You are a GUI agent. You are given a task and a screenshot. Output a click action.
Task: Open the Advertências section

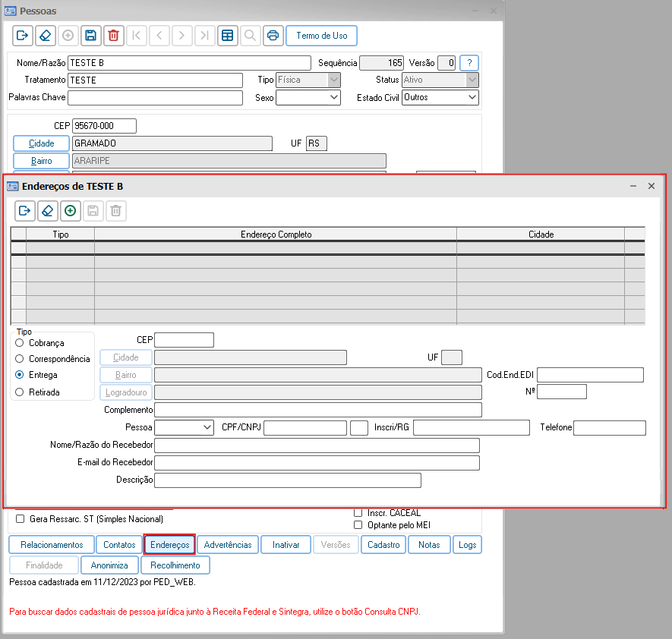click(x=228, y=545)
